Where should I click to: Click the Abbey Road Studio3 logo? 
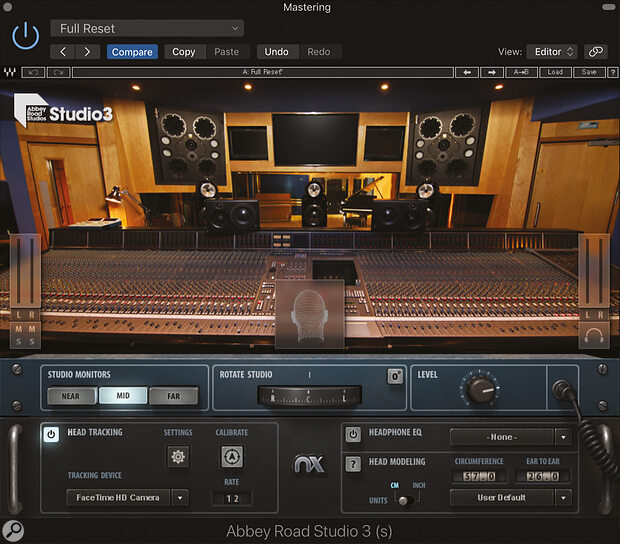[x=63, y=112]
